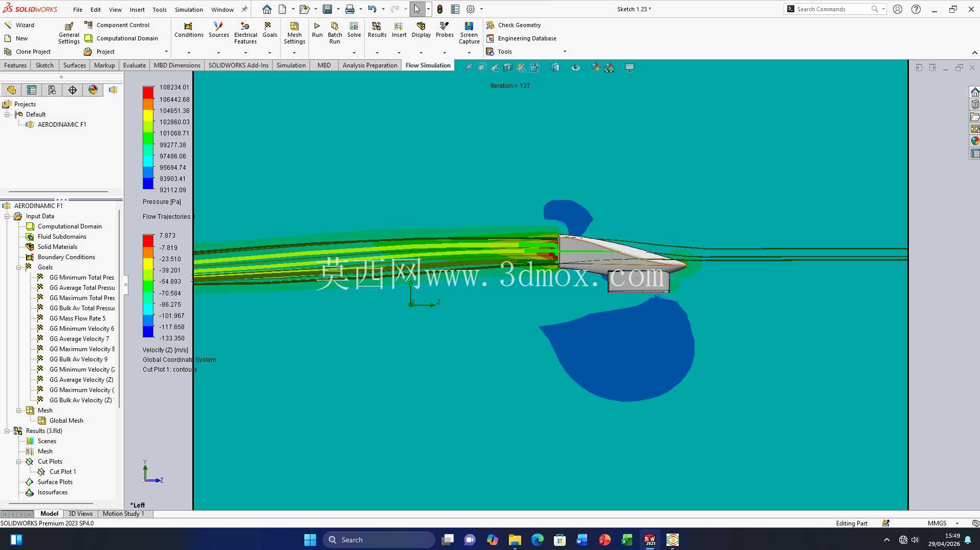Take a Screen Capture
980x550 pixels.
pyautogui.click(x=469, y=33)
